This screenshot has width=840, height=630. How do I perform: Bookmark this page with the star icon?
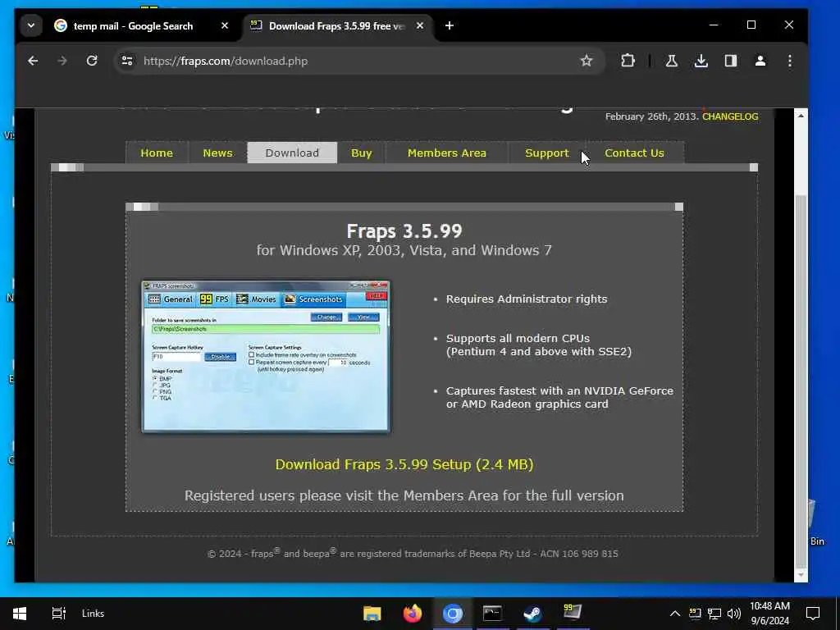coord(587,61)
